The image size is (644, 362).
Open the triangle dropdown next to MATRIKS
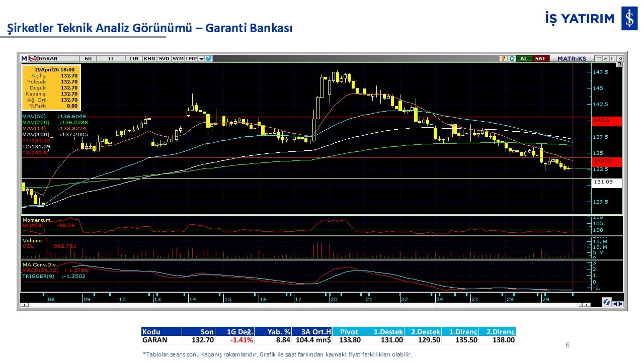click(598, 59)
